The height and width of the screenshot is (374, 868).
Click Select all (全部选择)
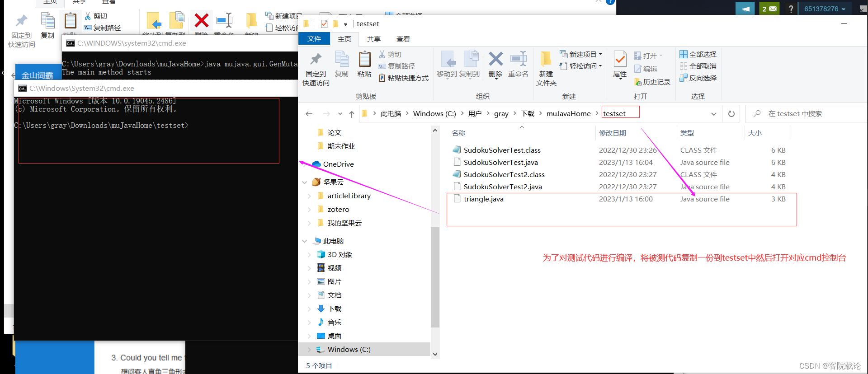(698, 54)
